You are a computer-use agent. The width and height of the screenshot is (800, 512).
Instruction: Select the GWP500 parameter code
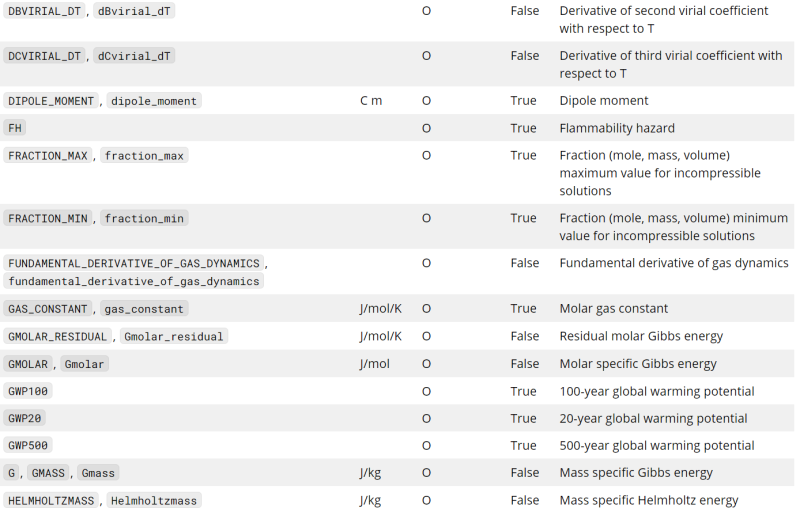coord(28,445)
